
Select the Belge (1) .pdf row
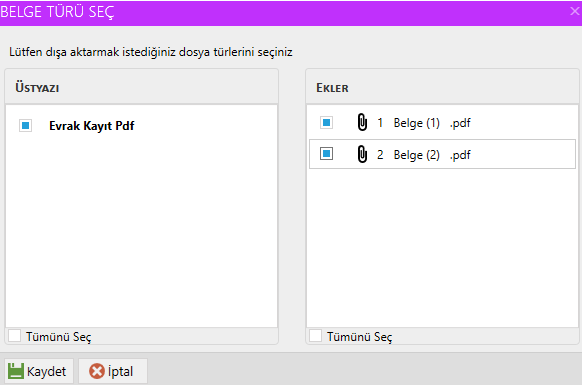pos(442,123)
